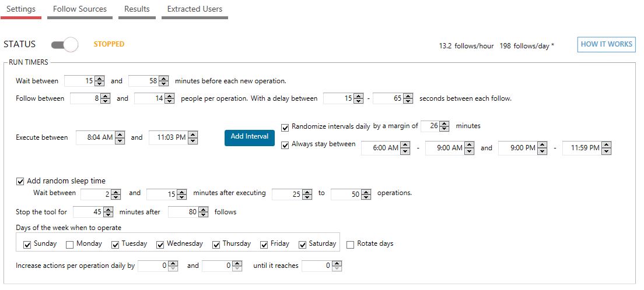Decrease the 65 seconds delay stepper
The height and width of the screenshot is (290, 644).
tap(408, 101)
